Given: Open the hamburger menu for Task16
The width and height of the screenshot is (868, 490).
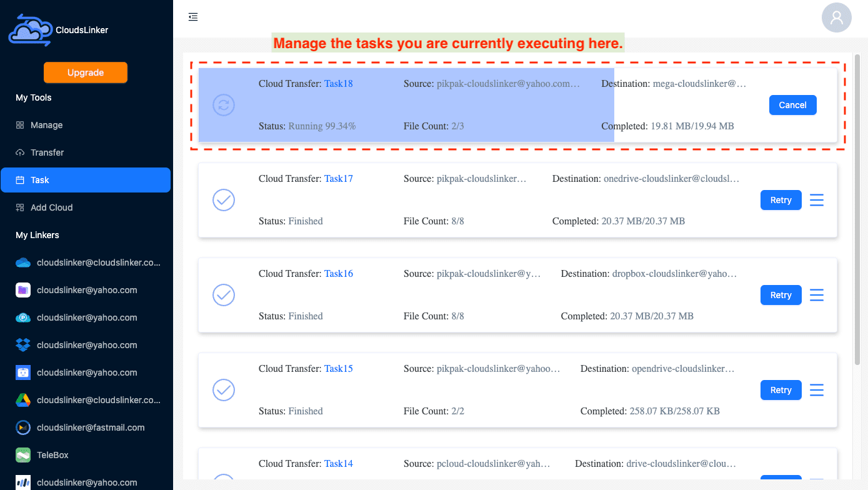Looking at the screenshot, I should point(817,295).
